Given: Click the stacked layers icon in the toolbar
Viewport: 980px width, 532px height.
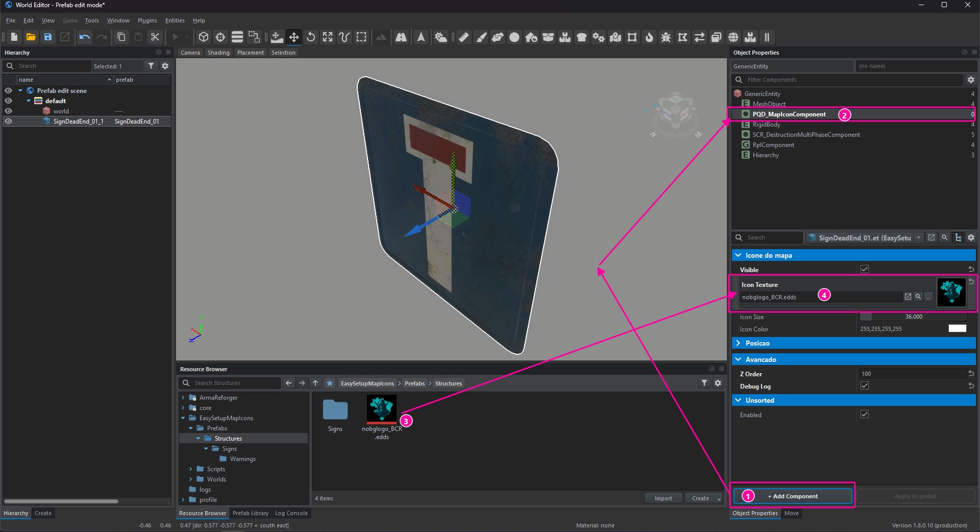Looking at the screenshot, I should [237, 37].
